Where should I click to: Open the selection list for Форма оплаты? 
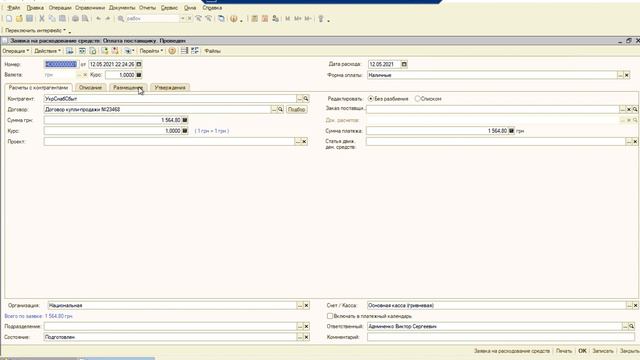tap(620, 75)
